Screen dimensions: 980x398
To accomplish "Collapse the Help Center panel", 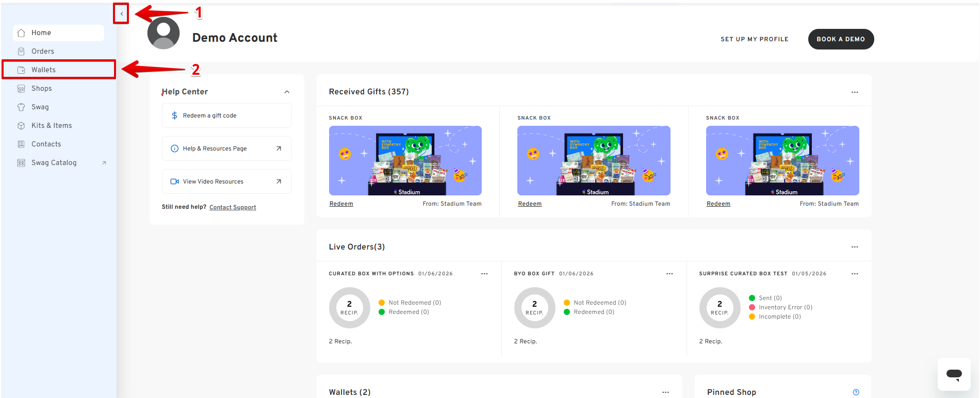I will pyautogui.click(x=287, y=92).
